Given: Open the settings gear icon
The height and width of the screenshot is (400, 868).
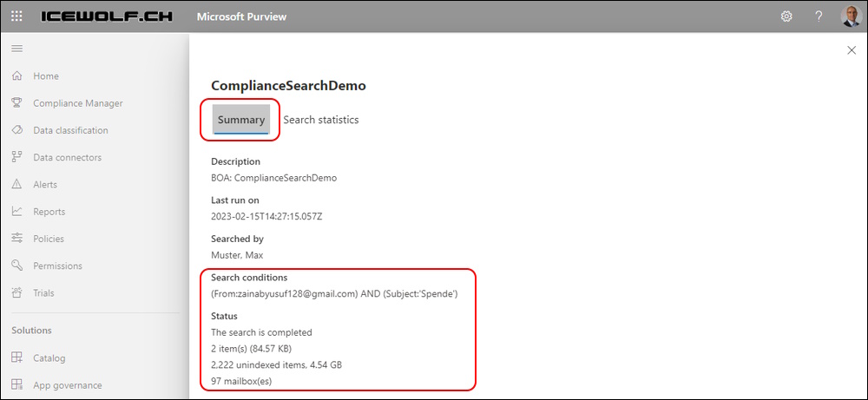Looking at the screenshot, I should coord(786,16).
